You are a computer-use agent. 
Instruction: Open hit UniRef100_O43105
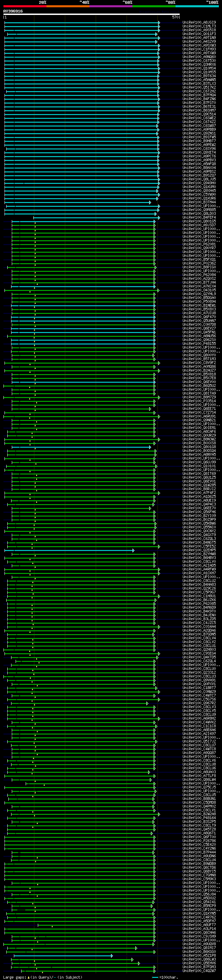tap(199, 290)
